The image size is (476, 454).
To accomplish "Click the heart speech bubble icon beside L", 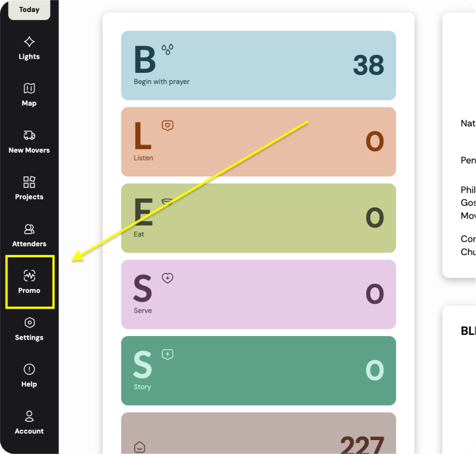I will 167,125.
